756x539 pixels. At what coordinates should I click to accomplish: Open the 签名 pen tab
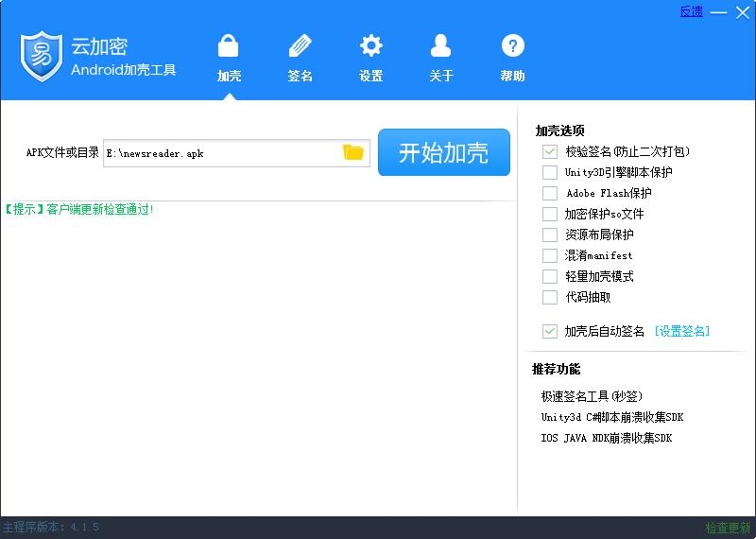(300, 57)
